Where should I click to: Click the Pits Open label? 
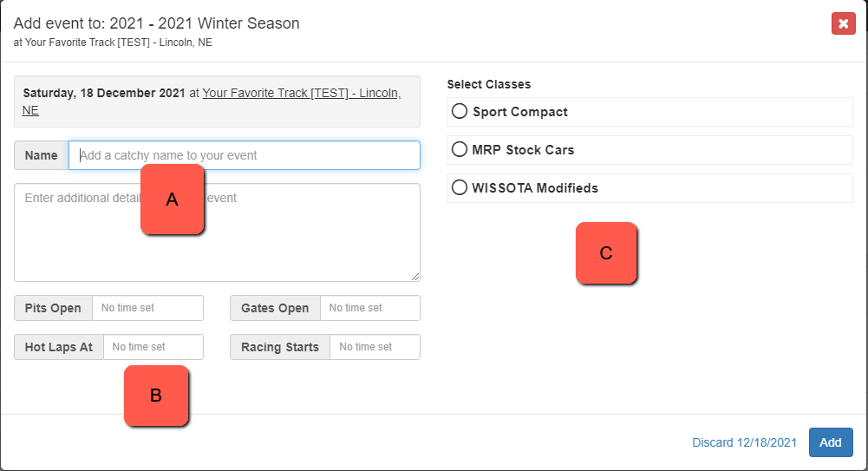[53, 308]
